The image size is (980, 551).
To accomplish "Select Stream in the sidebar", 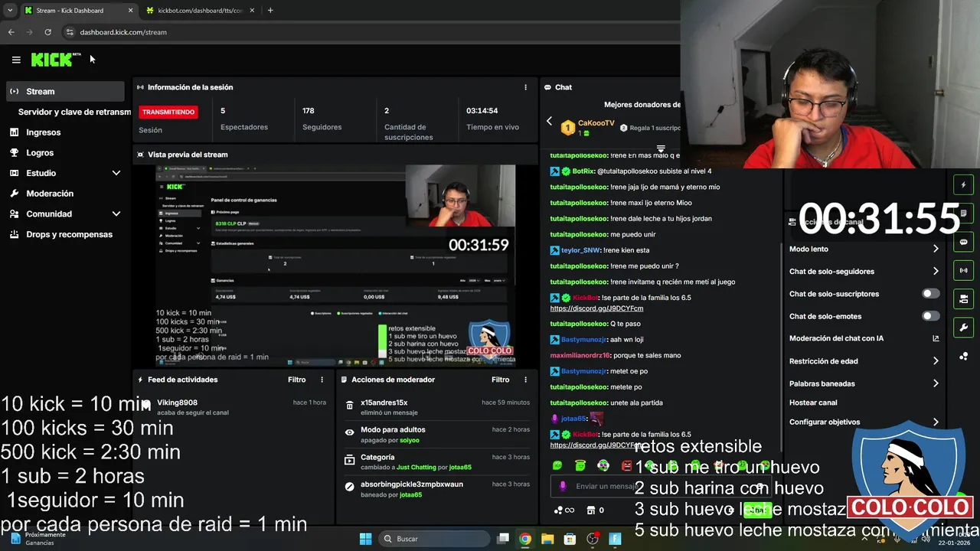I will [x=64, y=91].
